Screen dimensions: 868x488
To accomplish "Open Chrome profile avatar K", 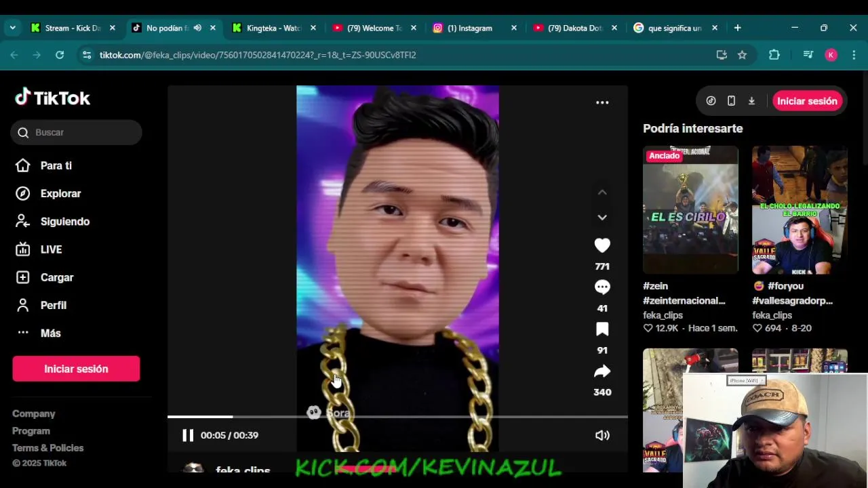I will point(831,55).
